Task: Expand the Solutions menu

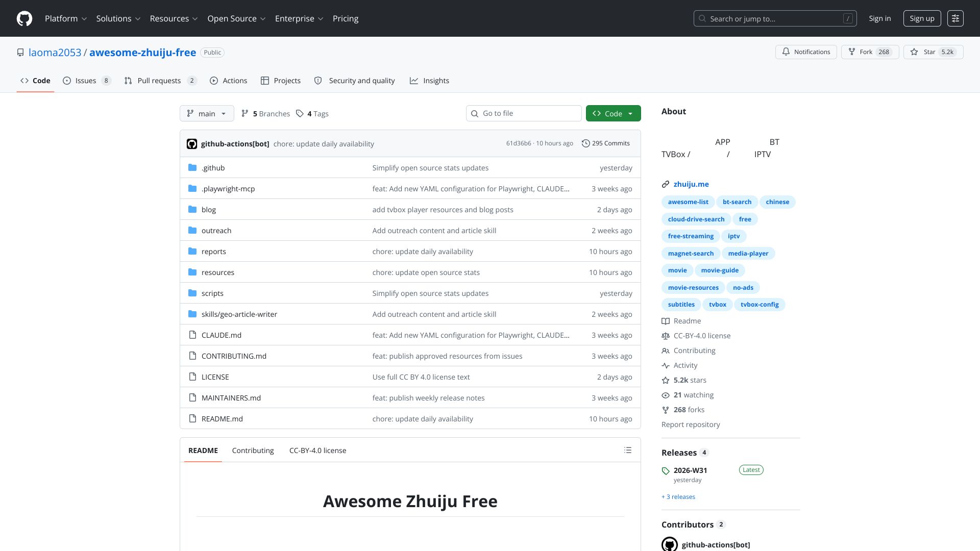Action: [x=118, y=18]
